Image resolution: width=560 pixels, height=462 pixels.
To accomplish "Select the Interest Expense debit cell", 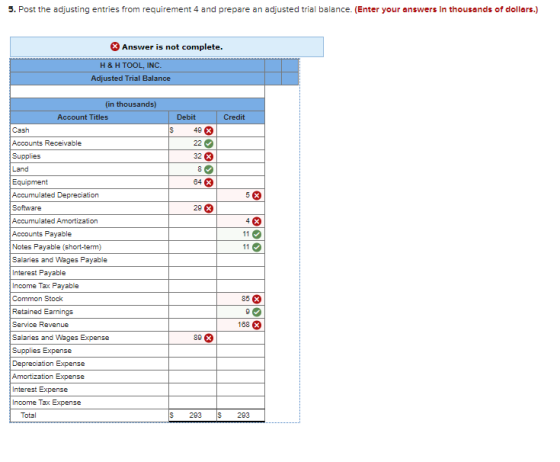I will point(192,390).
